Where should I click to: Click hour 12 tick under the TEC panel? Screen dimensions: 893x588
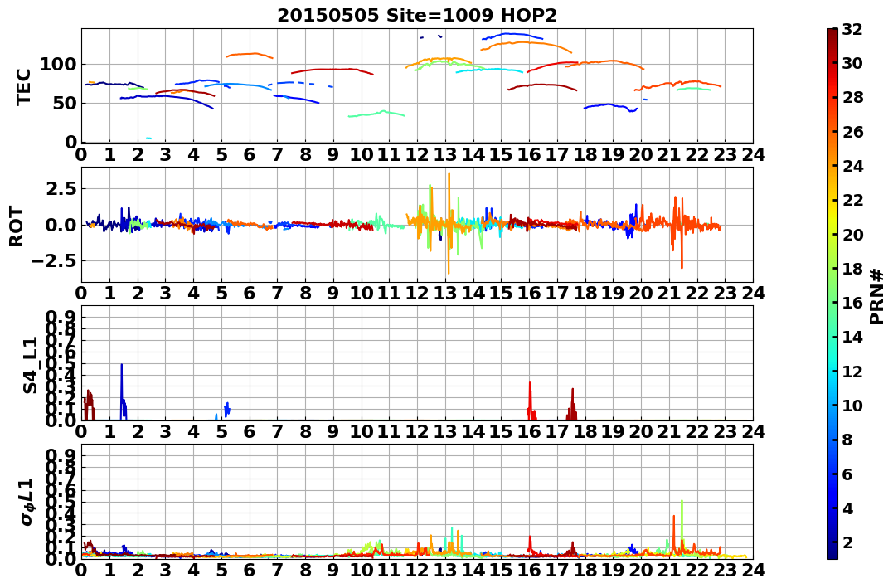coord(417,154)
